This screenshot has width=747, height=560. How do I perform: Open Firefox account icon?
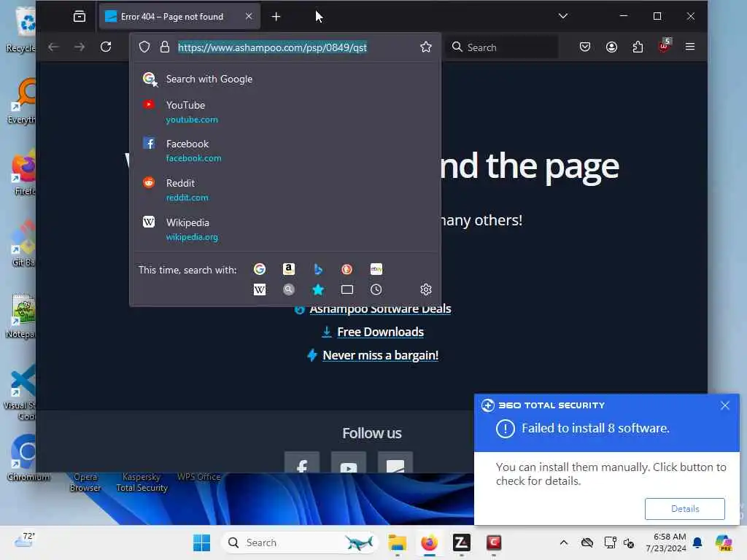(611, 47)
